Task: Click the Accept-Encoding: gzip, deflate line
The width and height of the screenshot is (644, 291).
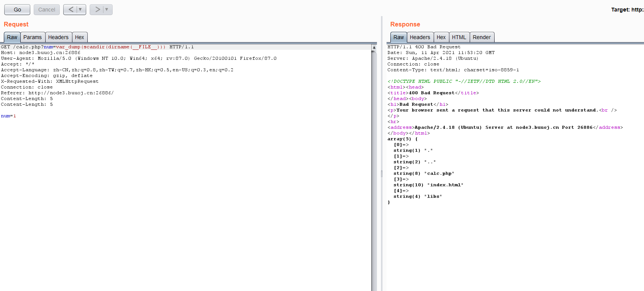Action: tap(47, 76)
